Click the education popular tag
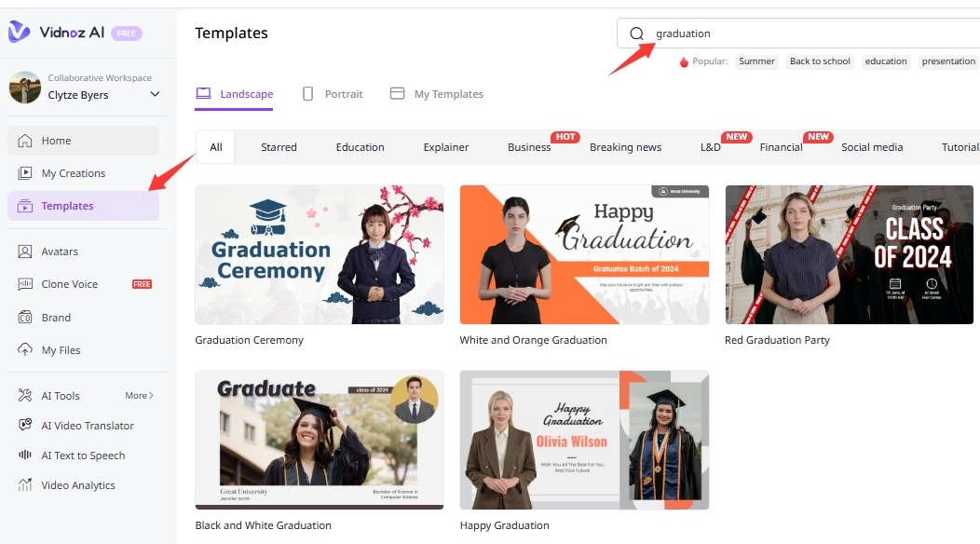 885,61
